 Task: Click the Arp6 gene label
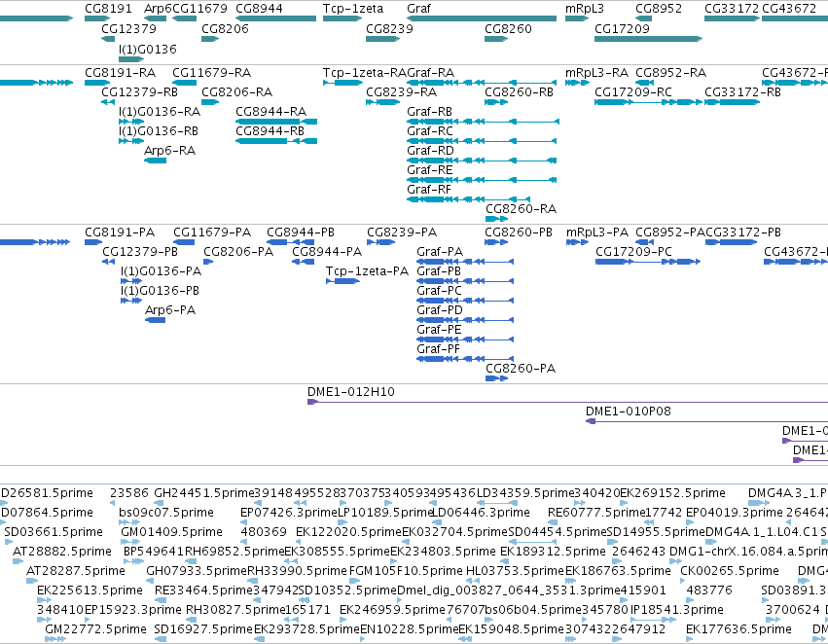pyautogui.click(x=158, y=9)
